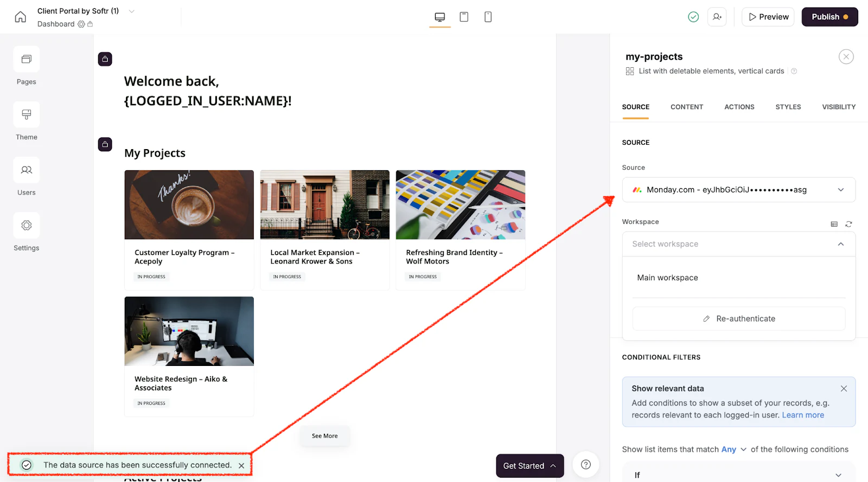The height and width of the screenshot is (482, 868).
Task: Switch to tablet preview device icon
Action: pyautogui.click(x=464, y=17)
